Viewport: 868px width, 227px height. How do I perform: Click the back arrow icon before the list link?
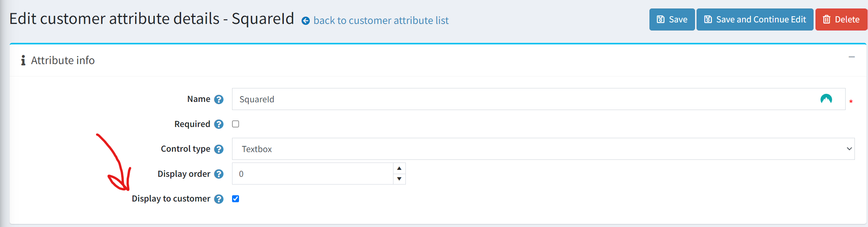305,21
